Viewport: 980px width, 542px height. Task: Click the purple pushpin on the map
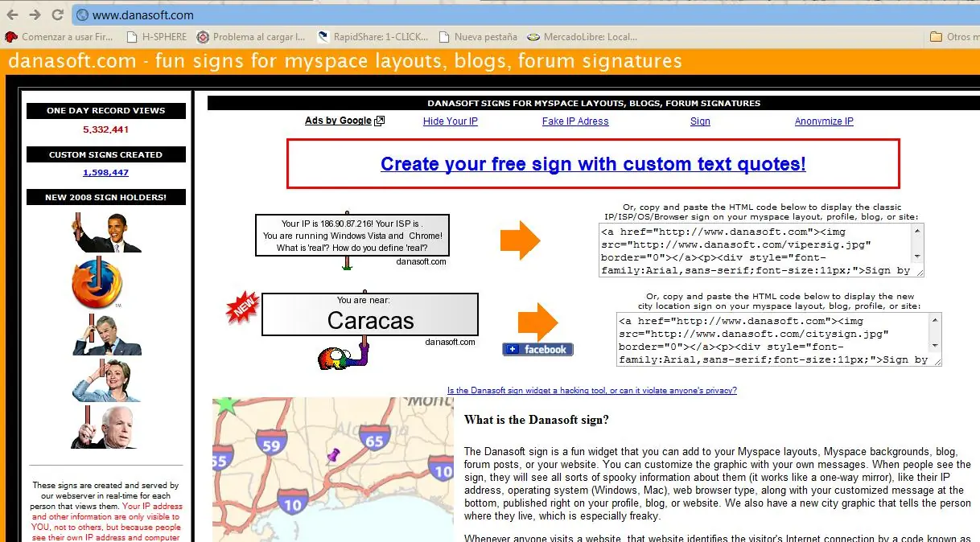pos(332,455)
